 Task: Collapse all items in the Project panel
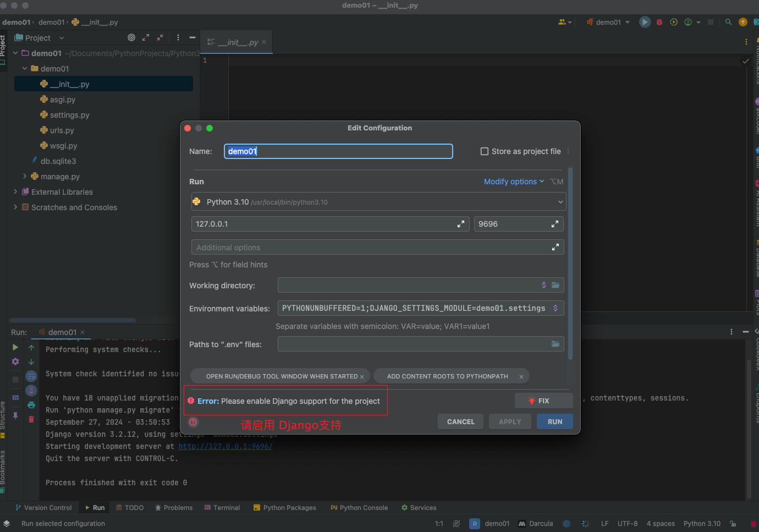click(x=160, y=37)
